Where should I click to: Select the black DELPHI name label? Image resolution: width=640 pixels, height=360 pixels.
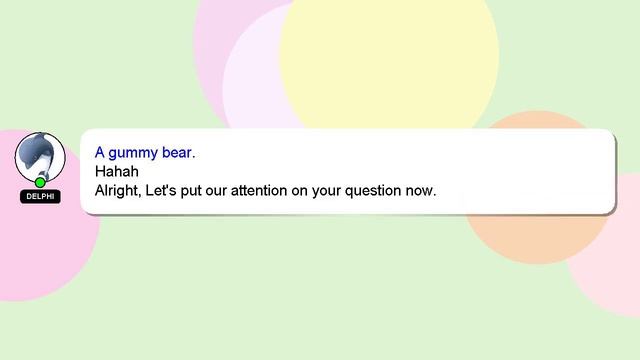40,196
